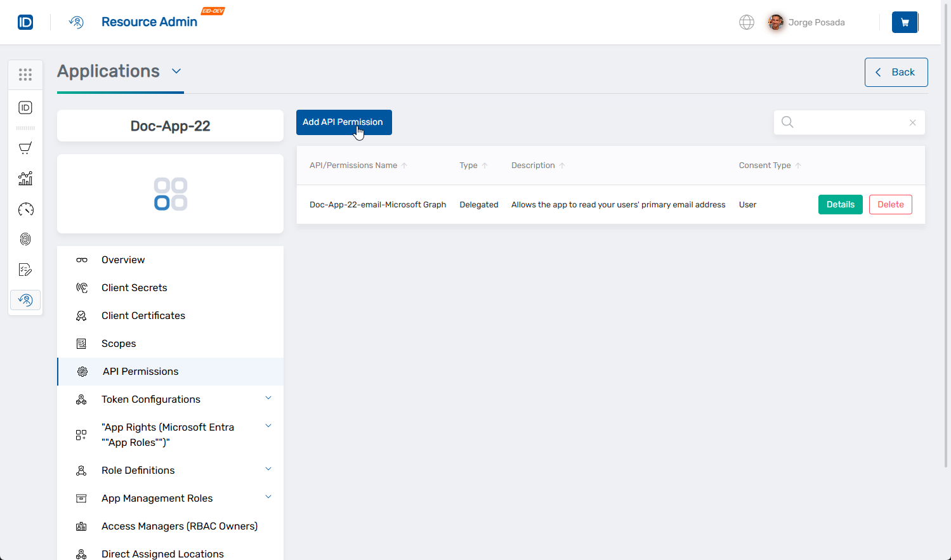Select the analytics chart sidebar icon
The width and height of the screenshot is (951, 560).
point(25,178)
